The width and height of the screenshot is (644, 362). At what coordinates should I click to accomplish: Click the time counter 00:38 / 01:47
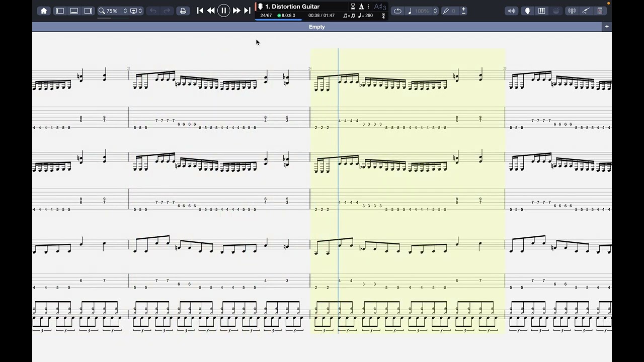tap(321, 16)
